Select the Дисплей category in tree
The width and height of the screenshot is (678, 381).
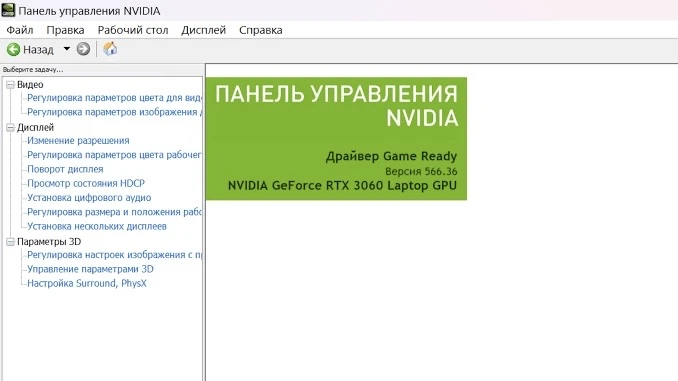coord(35,128)
